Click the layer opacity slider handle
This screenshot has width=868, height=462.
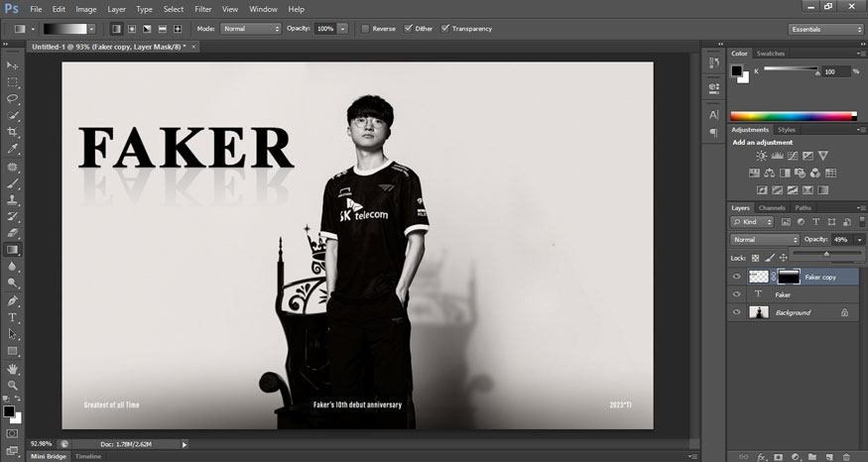coord(826,254)
